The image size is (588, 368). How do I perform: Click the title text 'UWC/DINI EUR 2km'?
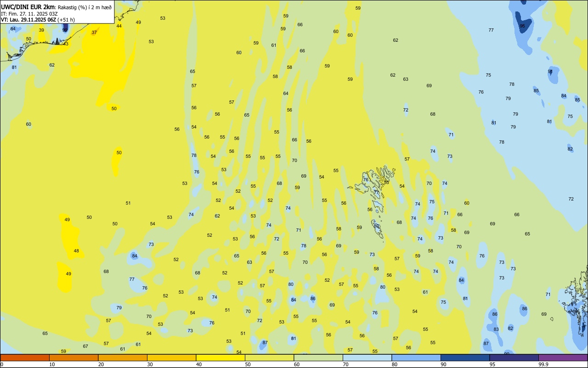click(x=28, y=6)
